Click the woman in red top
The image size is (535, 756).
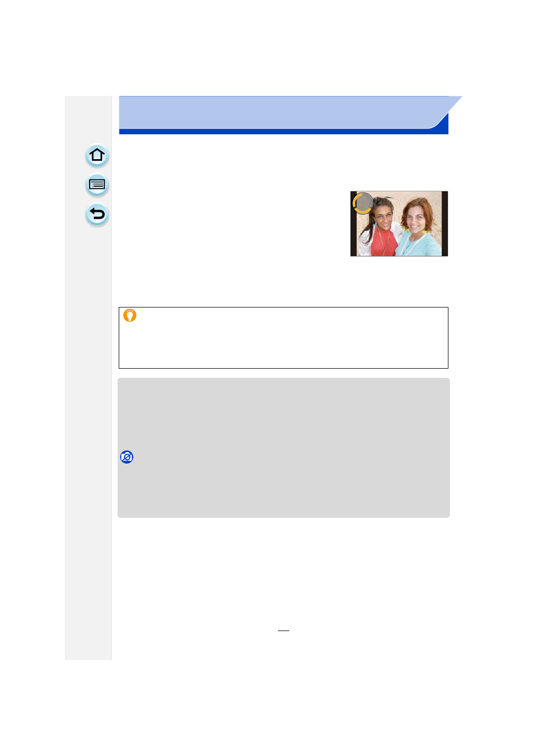(381, 227)
